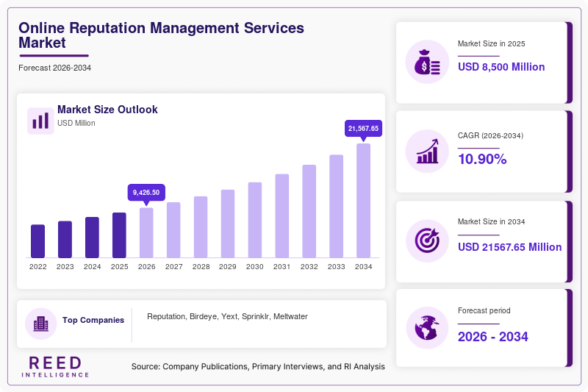
Task: Click the 'Market Size in 2034' label
Action: coord(491,221)
